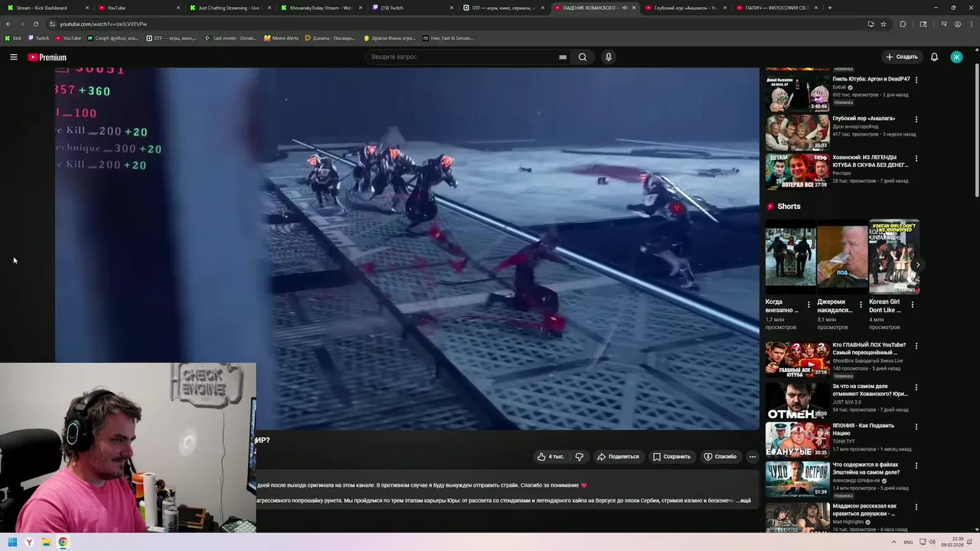Open options for Korean Girl short
Image resolution: width=980 pixels, height=551 pixels.
pyautogui.click(x=913, y=305)
